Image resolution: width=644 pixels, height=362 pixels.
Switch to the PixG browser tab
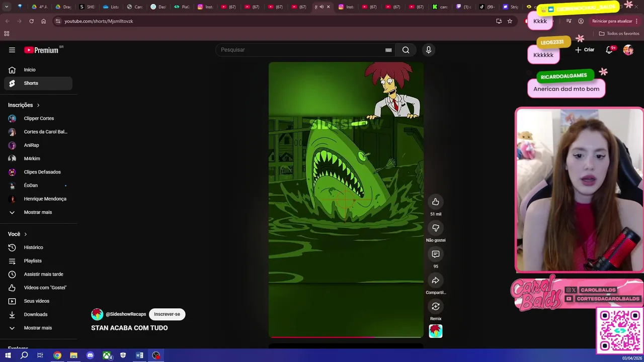pyautogui.click(x=182, y=7)
